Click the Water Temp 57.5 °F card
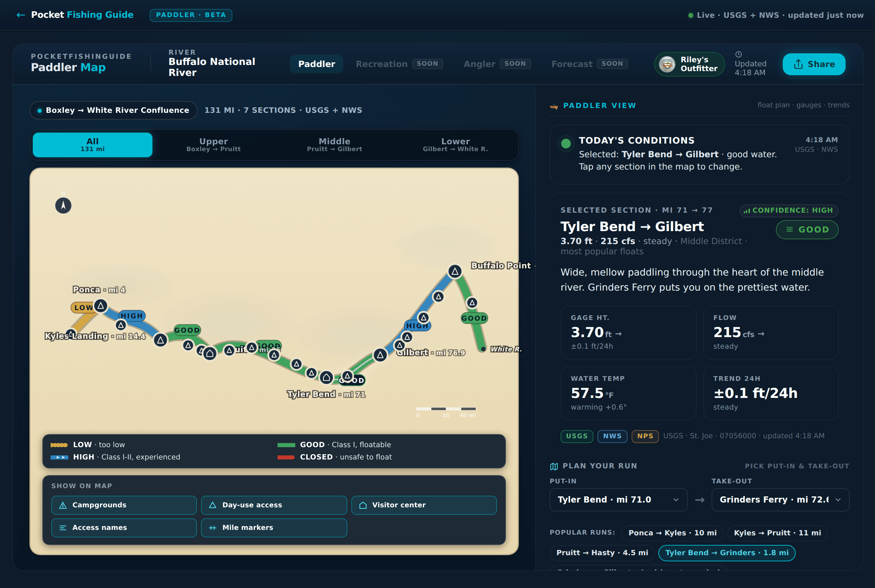This screenshot has height=588, width=875. (x=628, y=393)
